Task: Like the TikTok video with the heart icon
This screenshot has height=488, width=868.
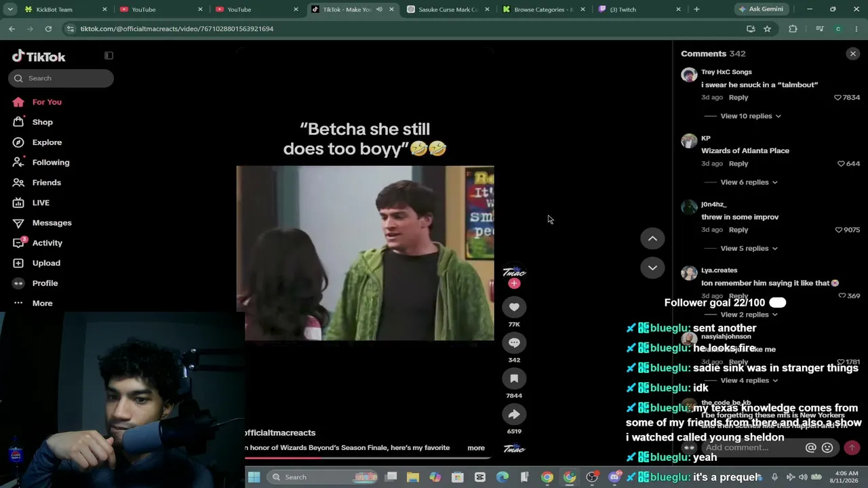Action: pyautogui.click(x=514, y=307)
